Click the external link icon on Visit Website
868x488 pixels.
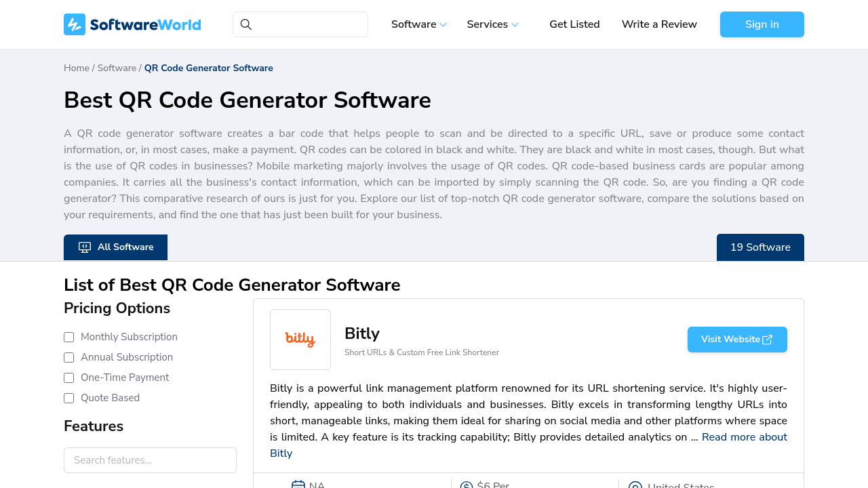(x=768, y=340)
